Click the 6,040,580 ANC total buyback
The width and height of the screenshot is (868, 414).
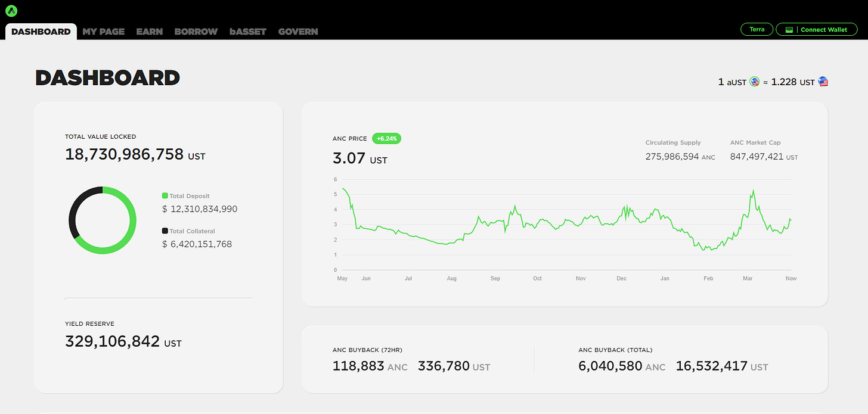pos(622,366)
